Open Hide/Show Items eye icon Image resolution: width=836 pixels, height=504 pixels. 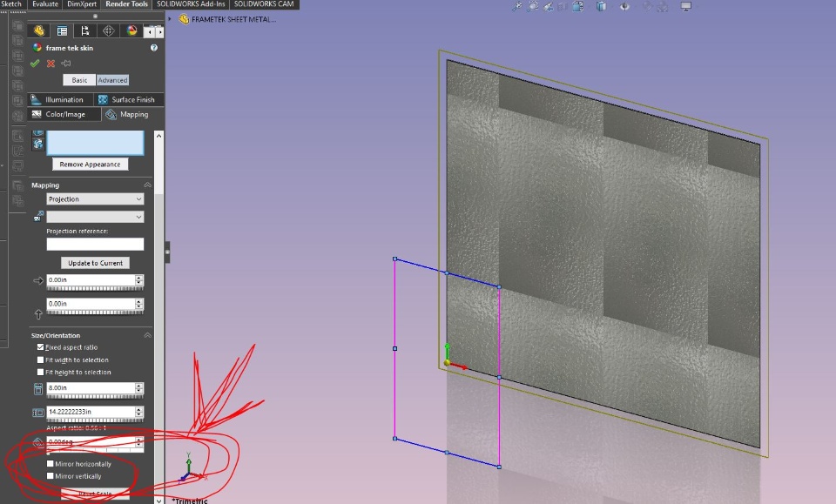tap(624, 6)
